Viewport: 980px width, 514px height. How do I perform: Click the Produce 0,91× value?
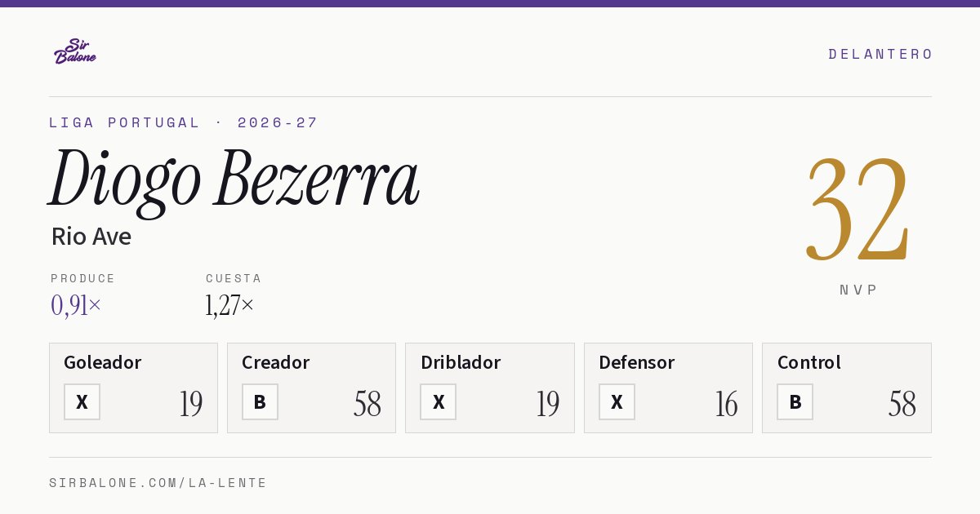tap(76, 305)
